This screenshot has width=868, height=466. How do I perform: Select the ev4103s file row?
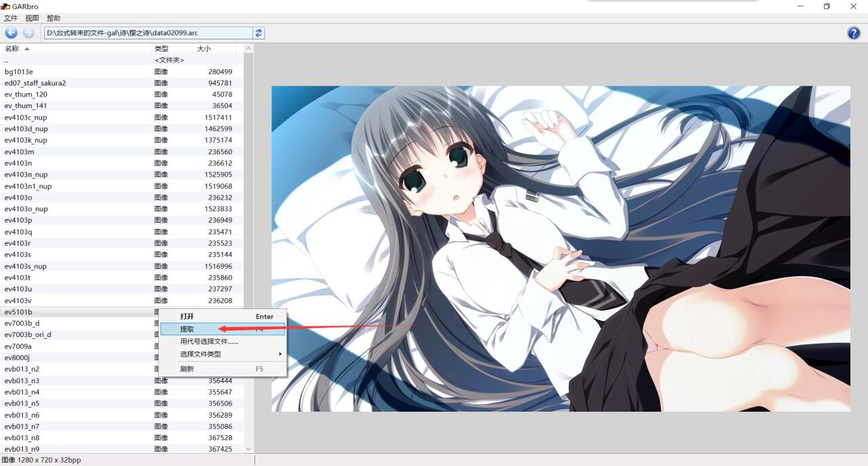point(121,255)
